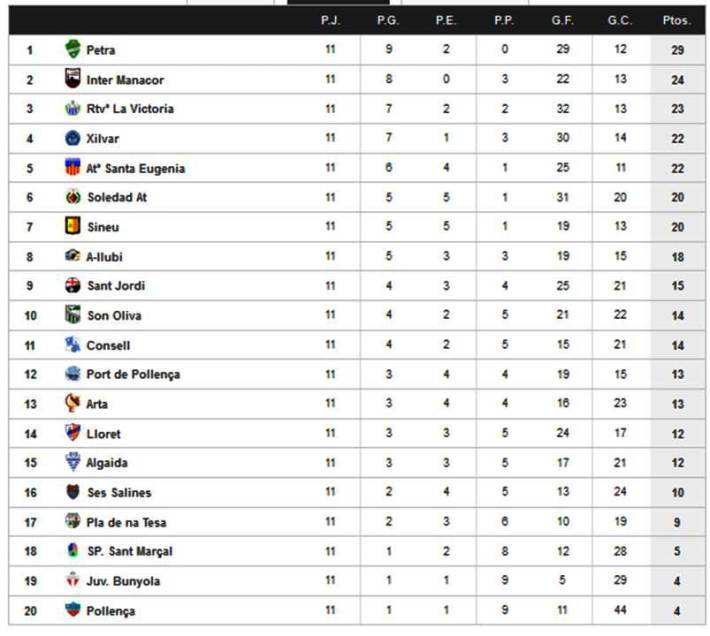This screenshot has height=636, width=710.
Task: Click the G.F. column header
Action: [562, 20]
